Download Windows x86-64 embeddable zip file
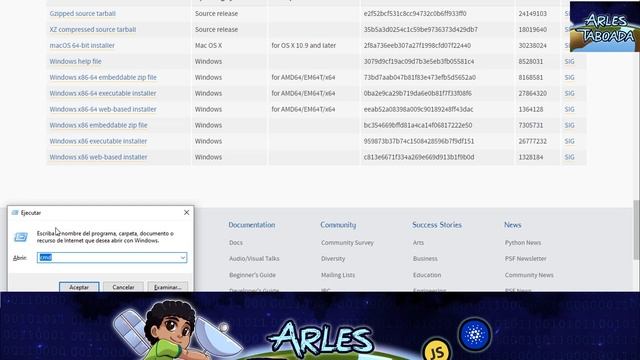 103,77
